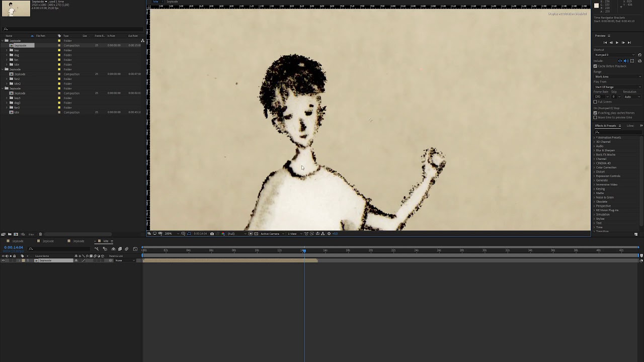Viewport: 644px width, 362px height.
Task: Open the viewer magnification 200% dropdown
Action: [x=171, y=234]
